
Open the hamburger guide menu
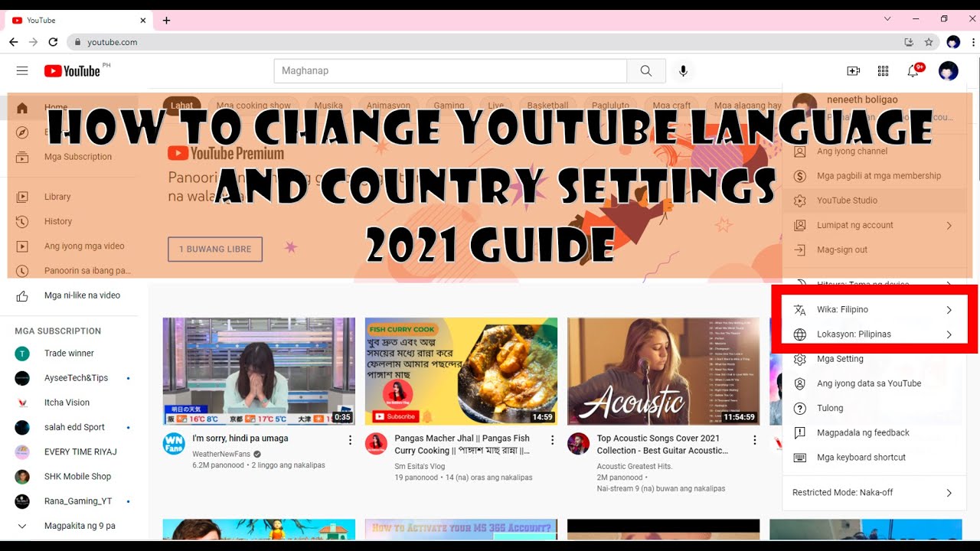coord(22,70)
